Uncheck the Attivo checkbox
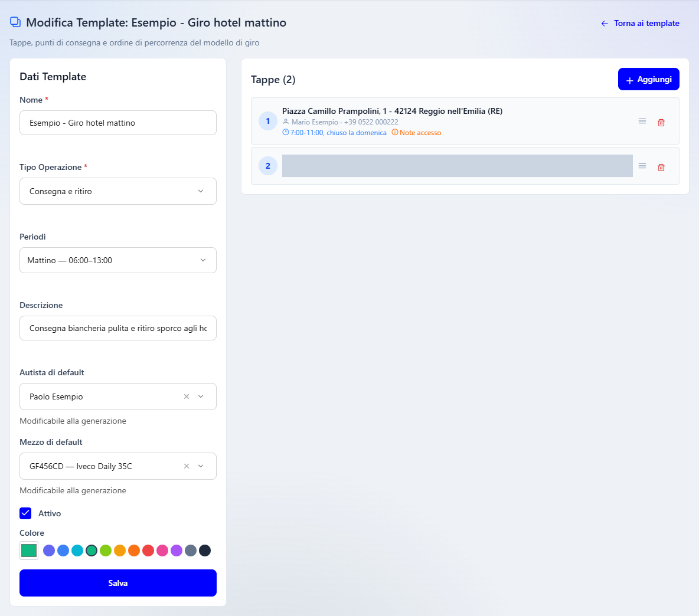 (25, 513)
